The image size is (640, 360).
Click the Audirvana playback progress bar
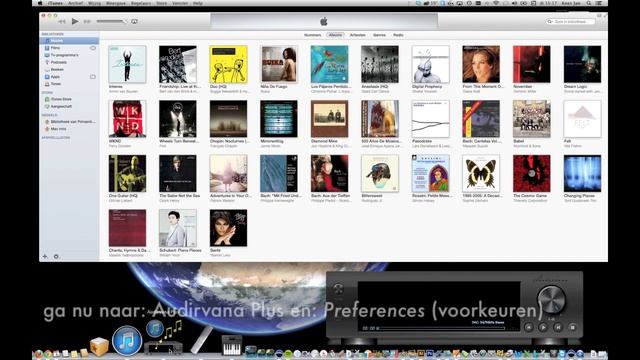(x=442, y=328)
